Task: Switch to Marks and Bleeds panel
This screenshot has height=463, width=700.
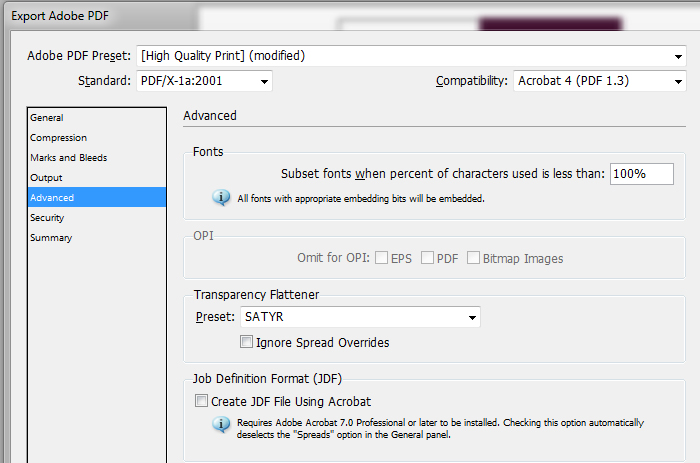Action: click(x=96, y=158)
